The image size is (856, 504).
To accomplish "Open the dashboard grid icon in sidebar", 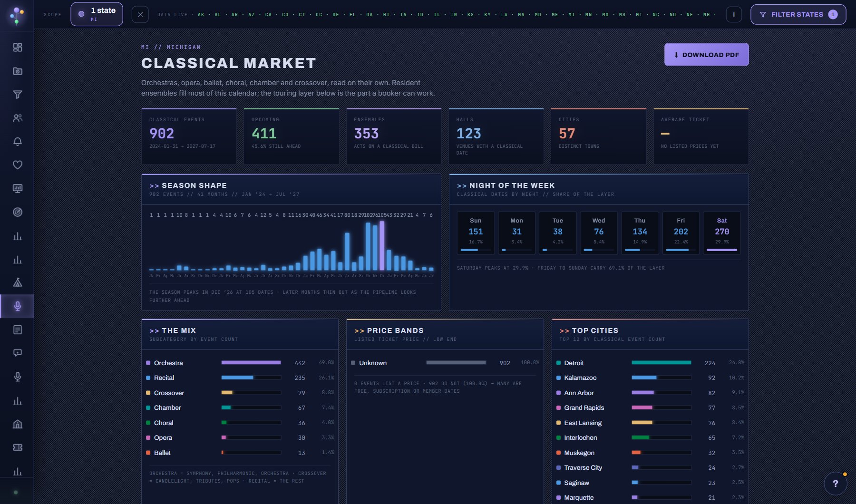I will (18, 47).
